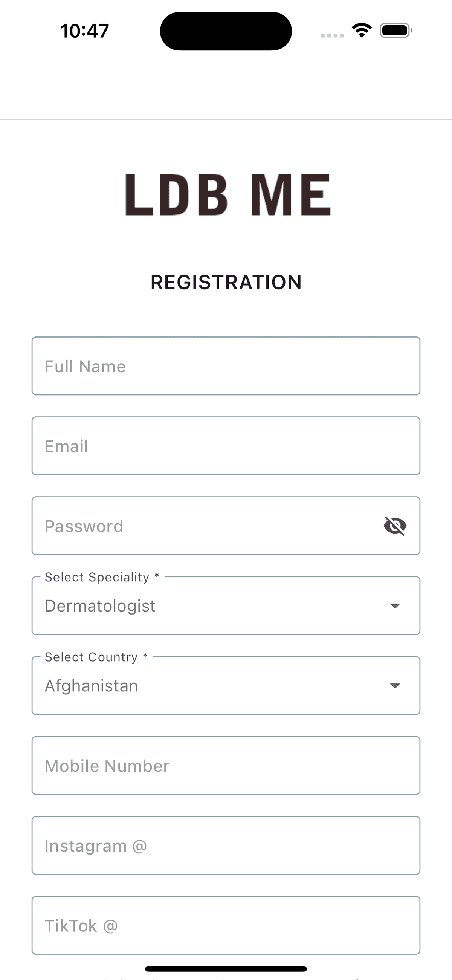Tap the battery status icon
This screenshot has width=452, height=980.
pyautogui.click(x=396, y=31)
